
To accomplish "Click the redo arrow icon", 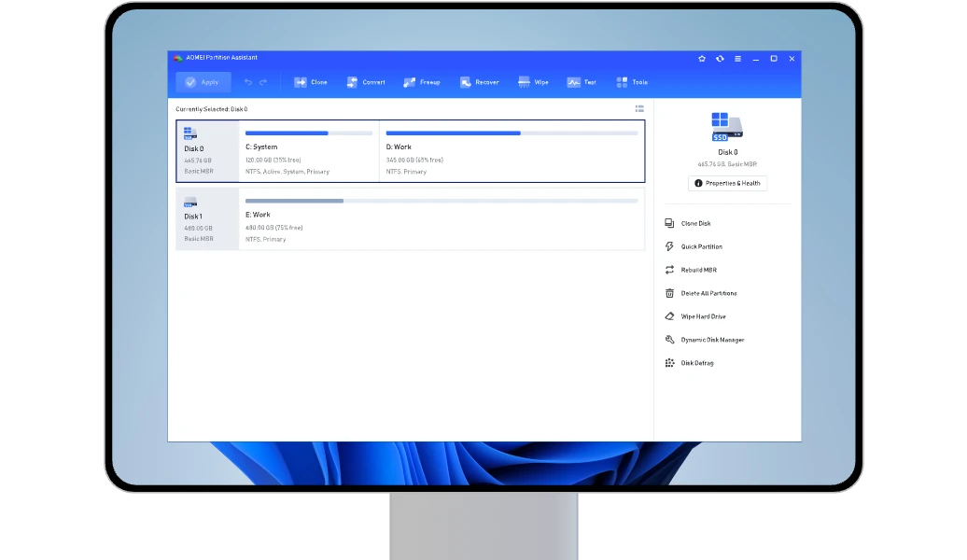I will [263, 82].
